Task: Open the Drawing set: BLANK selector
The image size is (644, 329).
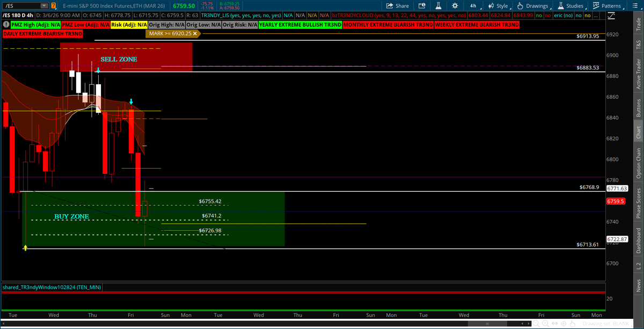Action: 606,324
